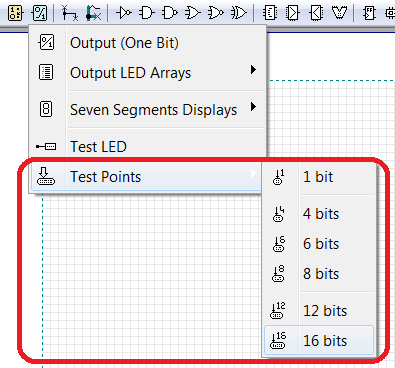Choose the 8 bits test point
Image resolution: width=395 pixels, height=368 pixels.
pos(319,274)
